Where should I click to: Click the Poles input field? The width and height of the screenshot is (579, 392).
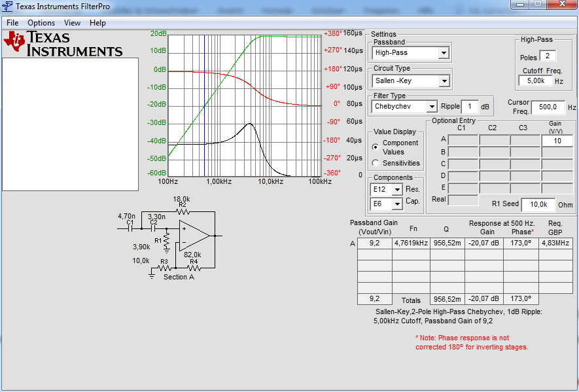coord(548,56)
